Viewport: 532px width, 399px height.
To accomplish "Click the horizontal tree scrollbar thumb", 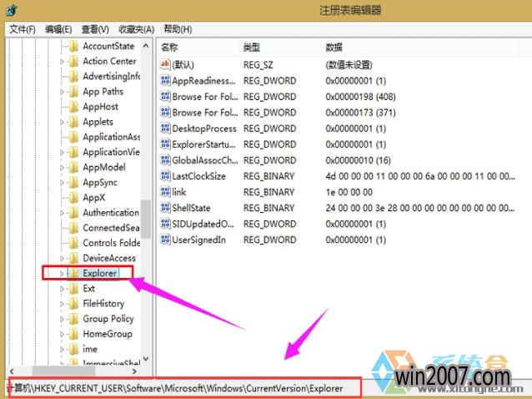I will tap(63, 371).
